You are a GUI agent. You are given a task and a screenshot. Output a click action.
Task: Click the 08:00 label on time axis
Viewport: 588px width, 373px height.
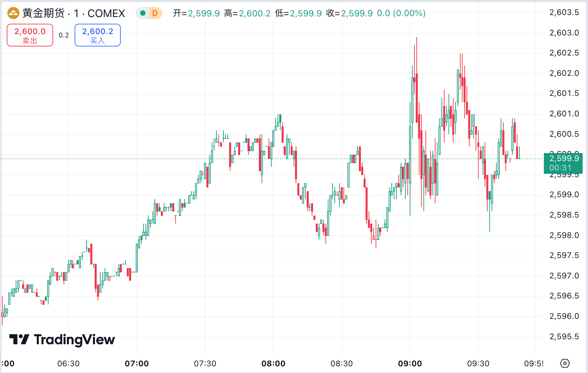click(274, 364)
